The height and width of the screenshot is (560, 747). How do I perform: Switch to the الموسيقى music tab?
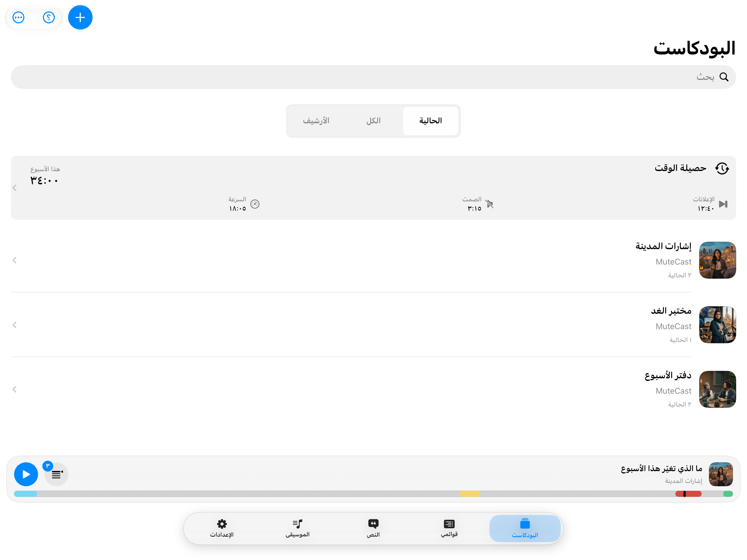coord(297,528)
